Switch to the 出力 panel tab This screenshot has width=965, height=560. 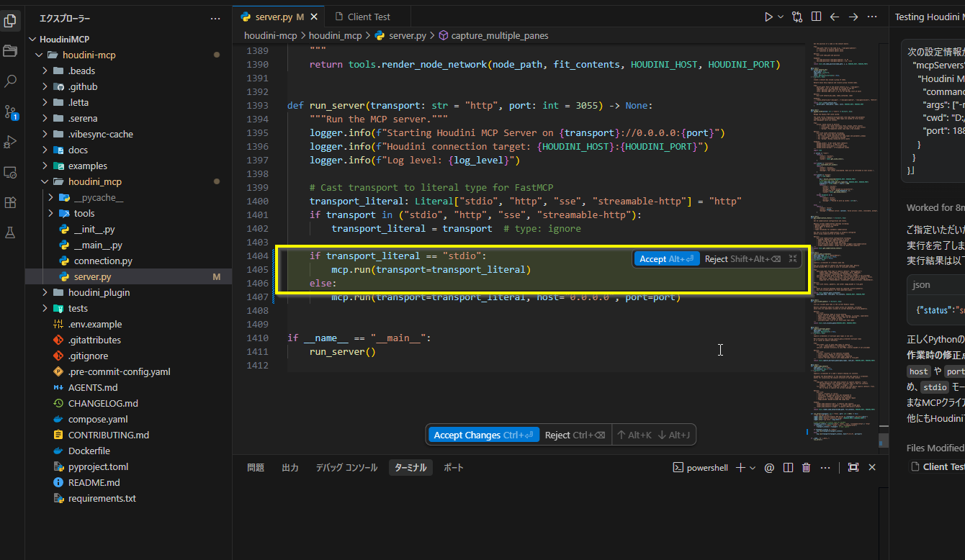(290, 468)
